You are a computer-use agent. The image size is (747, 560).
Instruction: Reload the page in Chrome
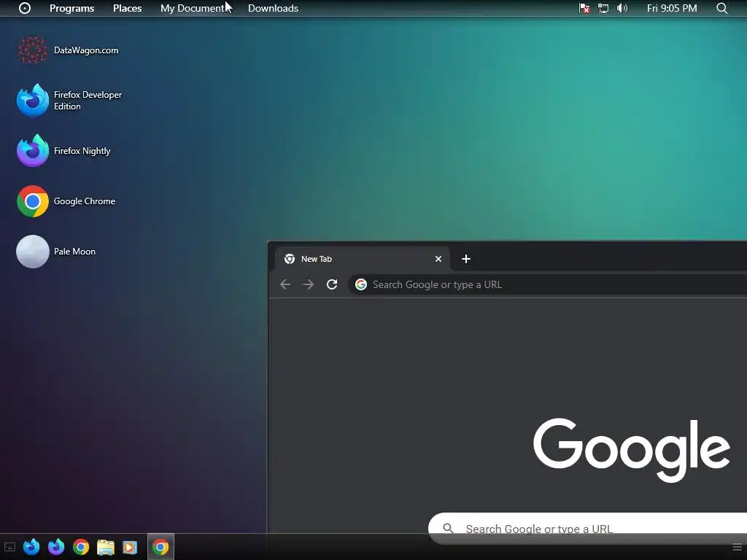[332, 284]
